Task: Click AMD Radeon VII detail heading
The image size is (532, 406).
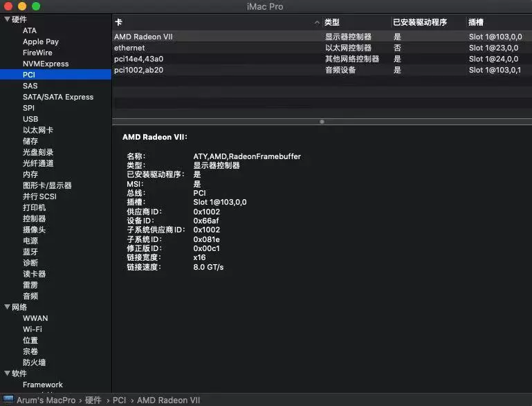Action: (155, 137)
